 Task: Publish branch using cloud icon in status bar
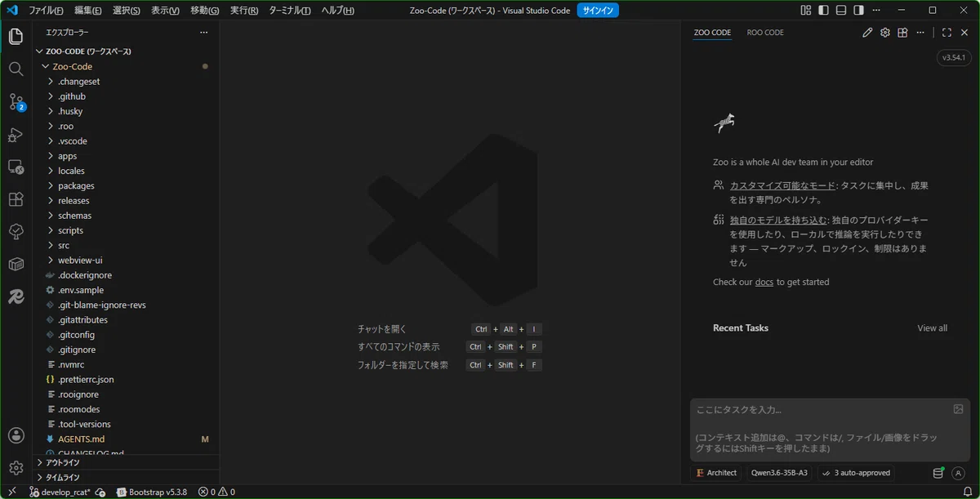(x=100, y=492)
